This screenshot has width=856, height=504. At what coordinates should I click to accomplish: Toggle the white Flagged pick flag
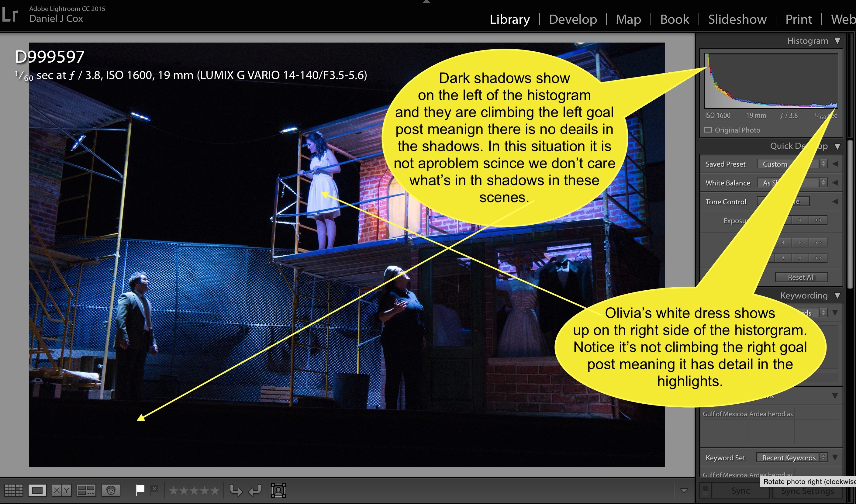click(x=140, y=490)
